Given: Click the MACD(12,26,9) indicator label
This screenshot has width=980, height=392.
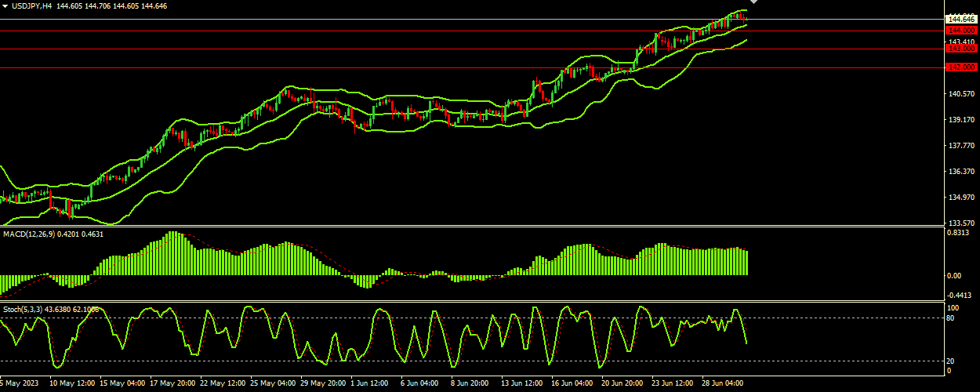Looking at the screenshot, I should [28, 234].
